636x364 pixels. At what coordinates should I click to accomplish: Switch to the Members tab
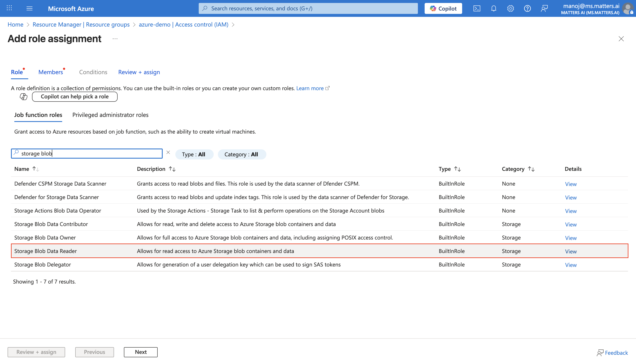[51, 72]
